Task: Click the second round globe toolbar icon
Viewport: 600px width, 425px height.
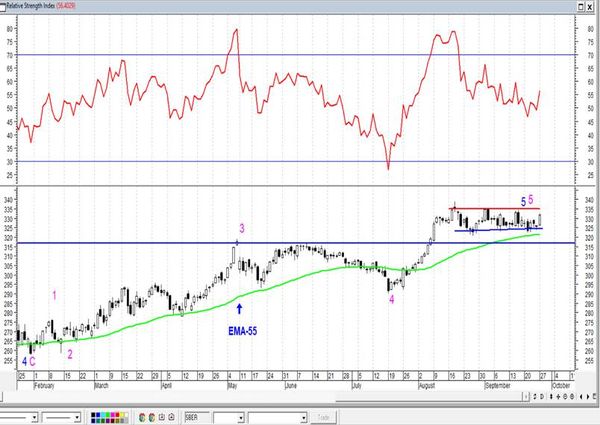Action: click(x=152, y=417)
